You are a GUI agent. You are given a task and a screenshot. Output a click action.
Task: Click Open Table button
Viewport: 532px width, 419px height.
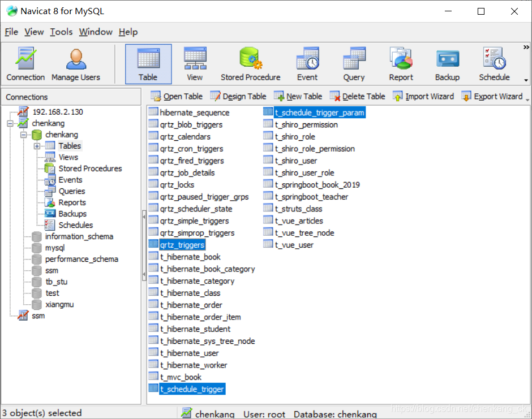177,97
